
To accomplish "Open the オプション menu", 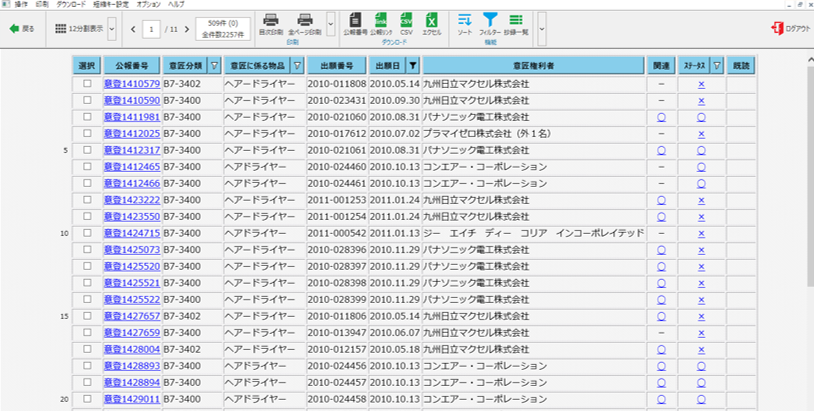I will point(149,4).
